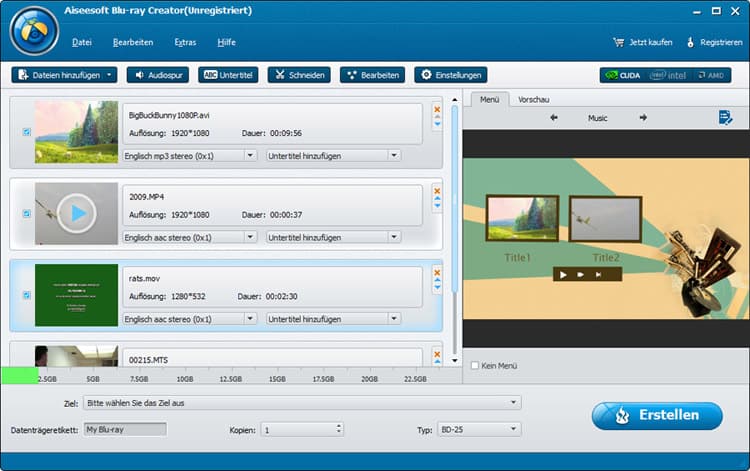Click the Intel acceleration icon
The height and width of the screenshot is (471, 750).
coord(668,75)
